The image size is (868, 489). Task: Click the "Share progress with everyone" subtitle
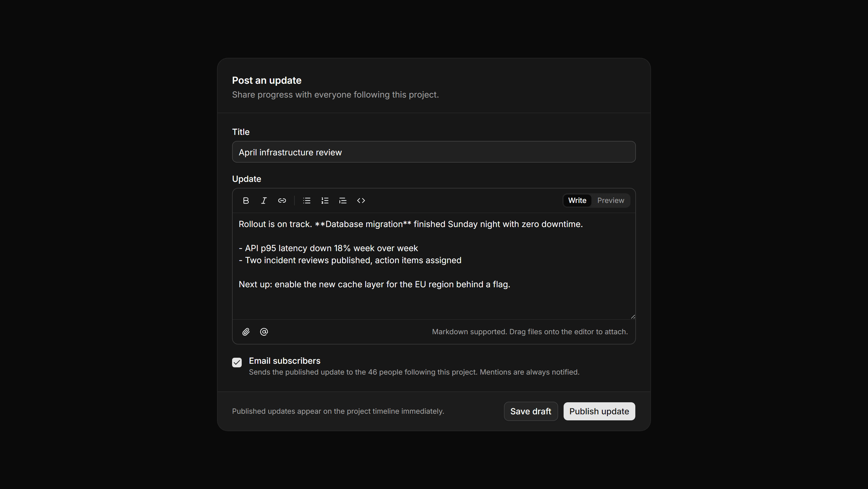(335, 95)
